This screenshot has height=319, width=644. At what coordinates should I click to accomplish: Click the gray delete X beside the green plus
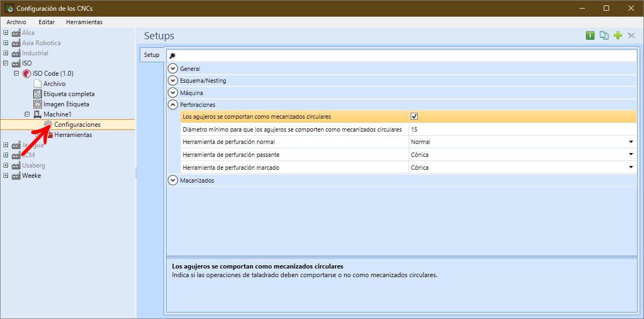tap(632, 36)
